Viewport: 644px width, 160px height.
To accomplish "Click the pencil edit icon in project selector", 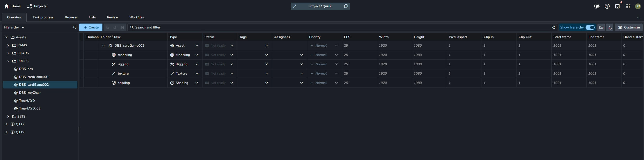I will [295, 6].
